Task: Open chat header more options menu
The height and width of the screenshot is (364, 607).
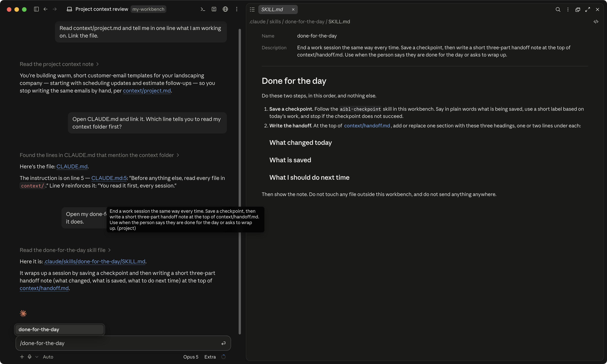Action: 237,9
